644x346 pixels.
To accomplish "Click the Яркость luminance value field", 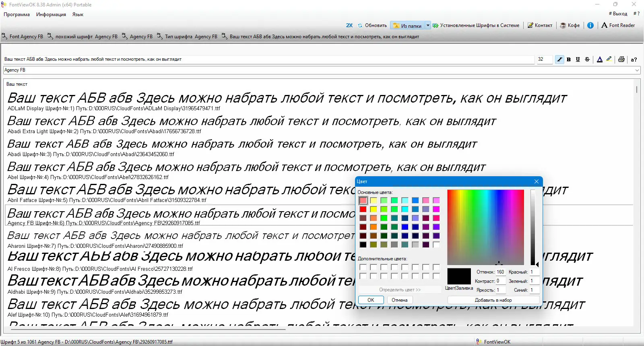I will (x=500, y=290).
